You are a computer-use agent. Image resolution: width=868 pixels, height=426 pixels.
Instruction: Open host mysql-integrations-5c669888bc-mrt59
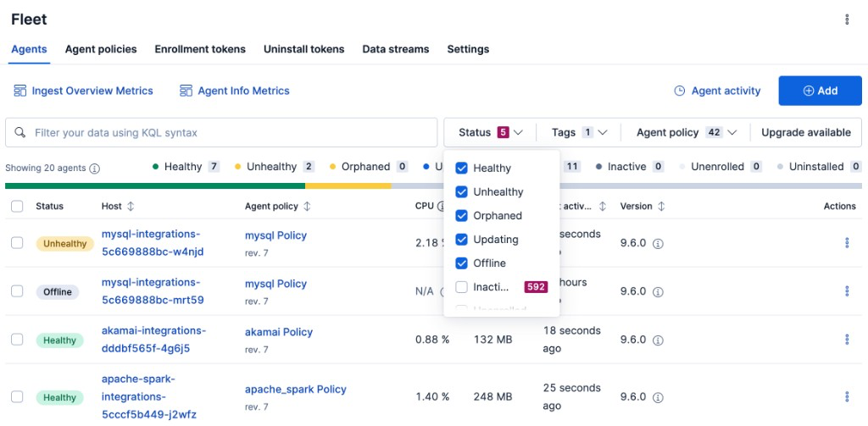[x=153, y=291]
